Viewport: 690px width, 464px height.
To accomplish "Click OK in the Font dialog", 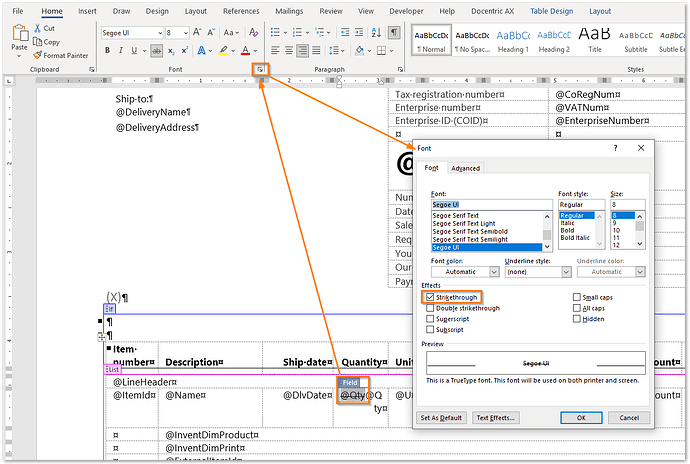I will click(581, 417).
